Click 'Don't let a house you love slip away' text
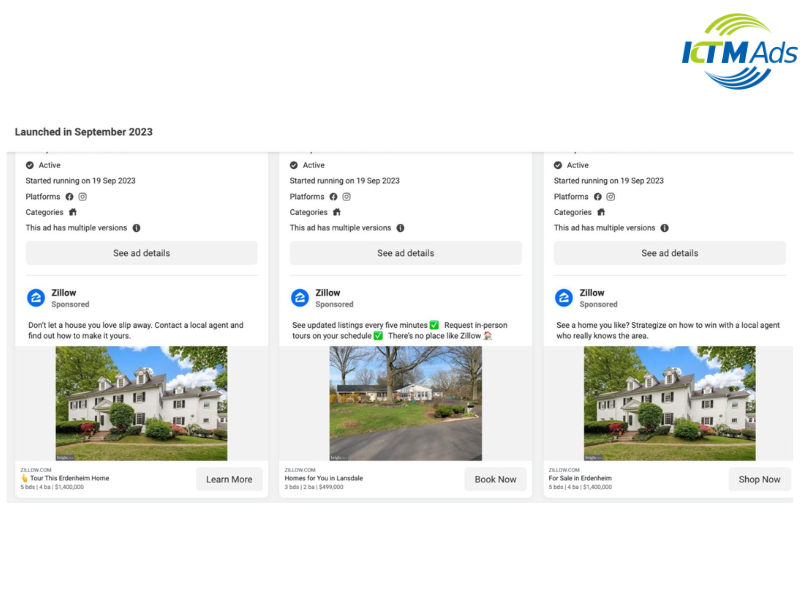 point(90,326)
